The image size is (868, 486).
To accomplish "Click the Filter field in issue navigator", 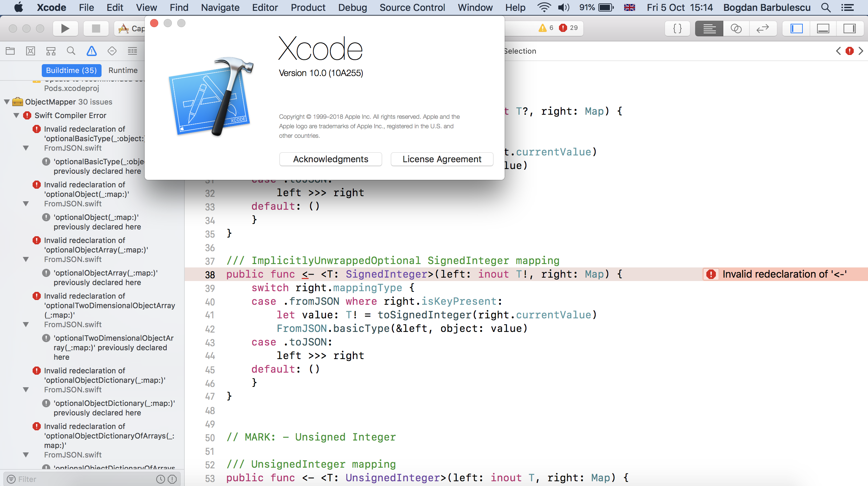I will coord(85,479).
